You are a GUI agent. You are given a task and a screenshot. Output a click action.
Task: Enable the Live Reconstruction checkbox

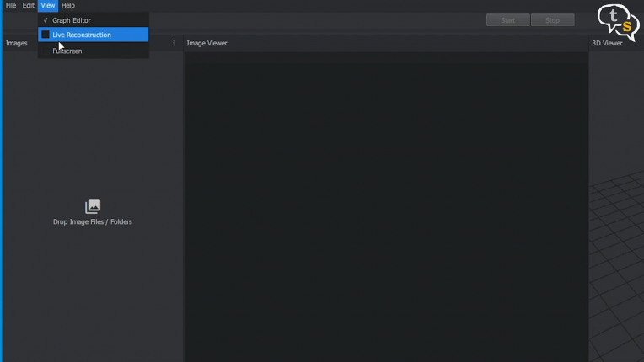[46, 35]
